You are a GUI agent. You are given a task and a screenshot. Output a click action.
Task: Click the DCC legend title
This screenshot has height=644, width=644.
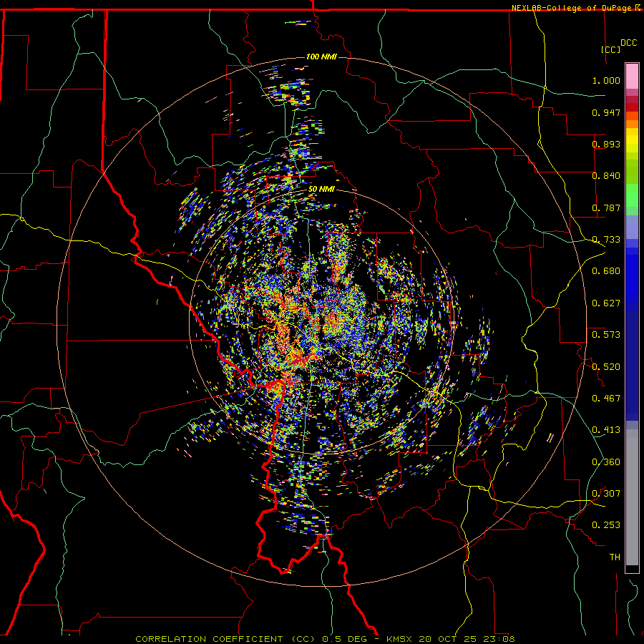[628, 43]
